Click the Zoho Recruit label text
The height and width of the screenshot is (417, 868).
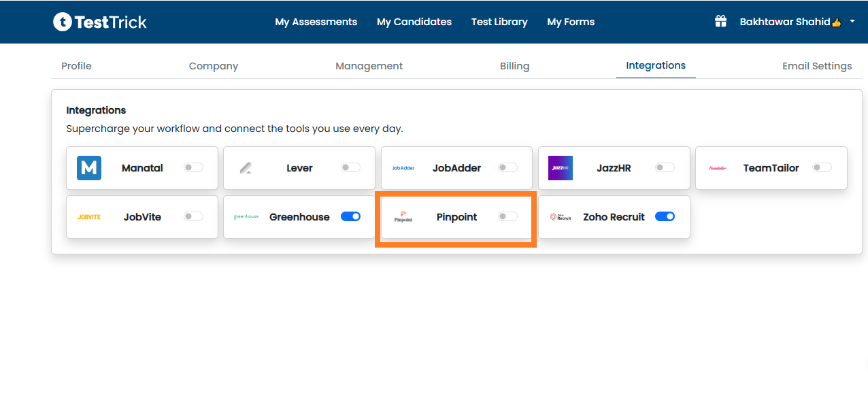(x=614, y=217)
